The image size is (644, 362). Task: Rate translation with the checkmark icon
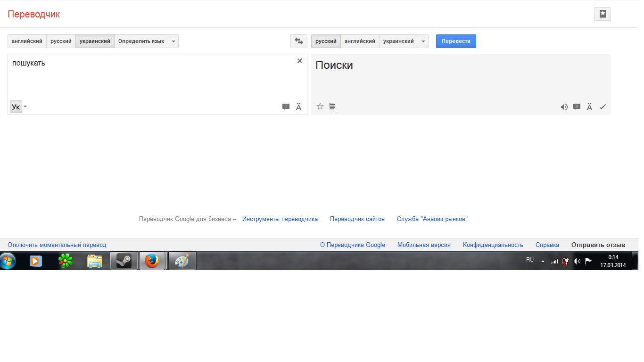click(x=603, y=107)
